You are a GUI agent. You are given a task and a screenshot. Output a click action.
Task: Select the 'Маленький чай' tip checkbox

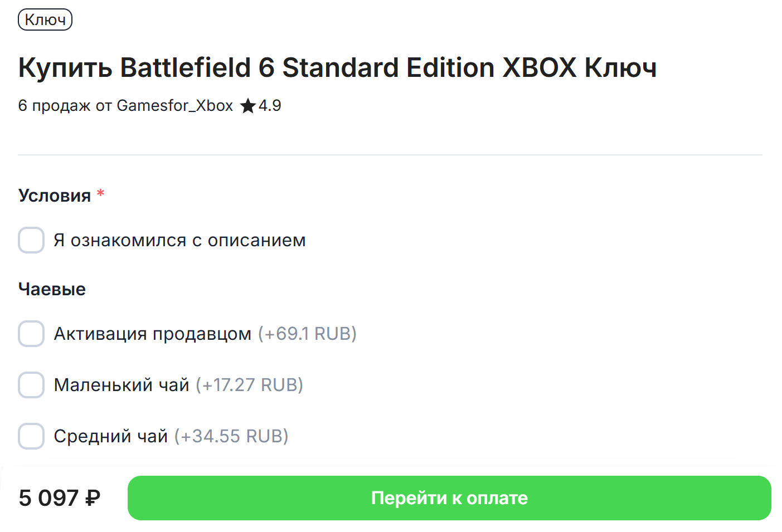click(31, 385)
